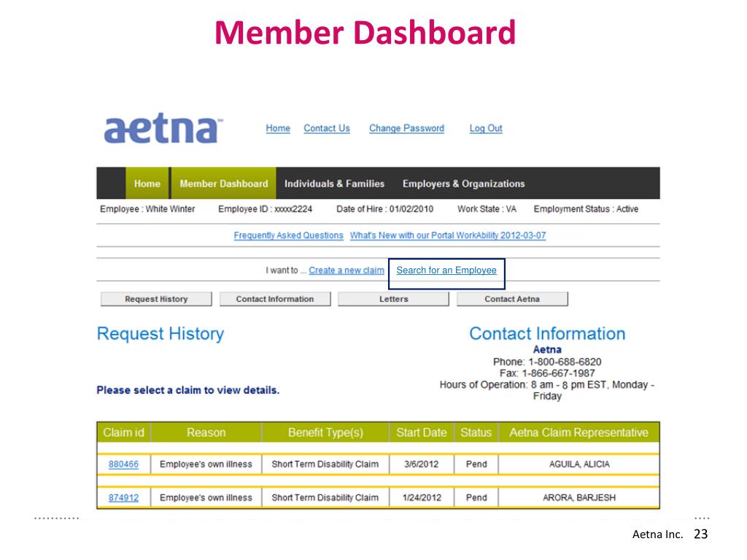Click the Log Out link
This screenshot has width=747, height=560.
(x=486, y=128)
